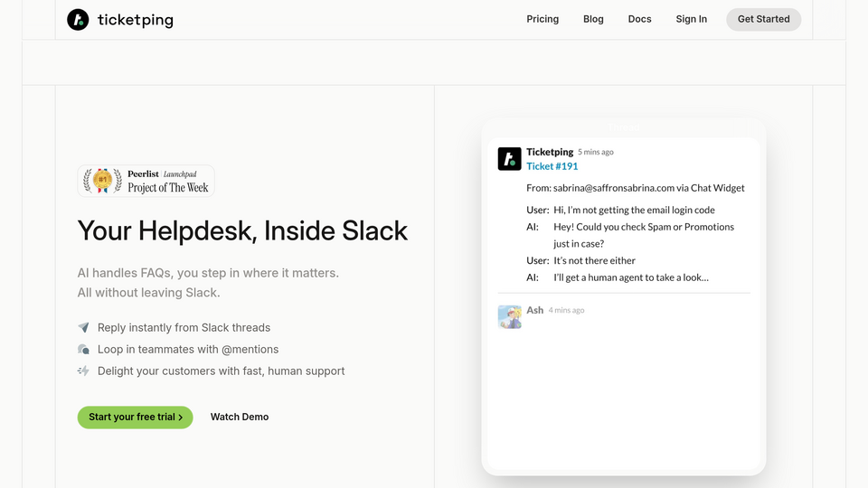Click the '4 mins ago' timestamp

coord(566,310)
